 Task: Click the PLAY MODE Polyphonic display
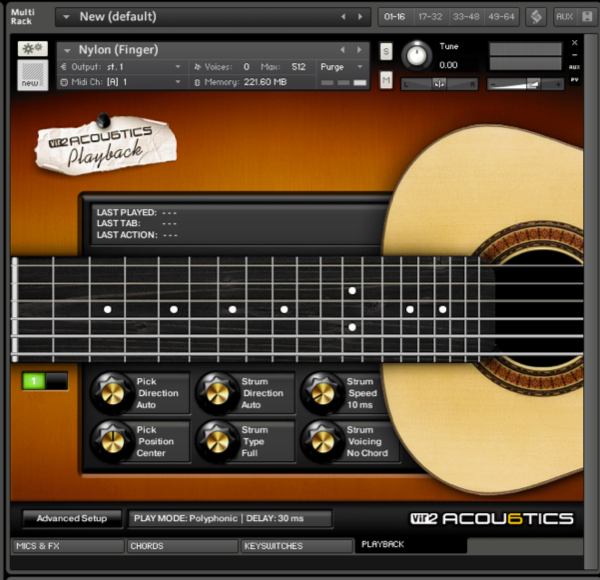pyautogui.click(x=230, y=518)
